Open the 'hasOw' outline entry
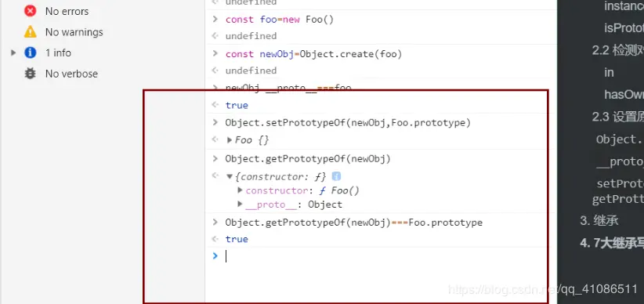Screen dimensions: 644x304 [624, 95]
